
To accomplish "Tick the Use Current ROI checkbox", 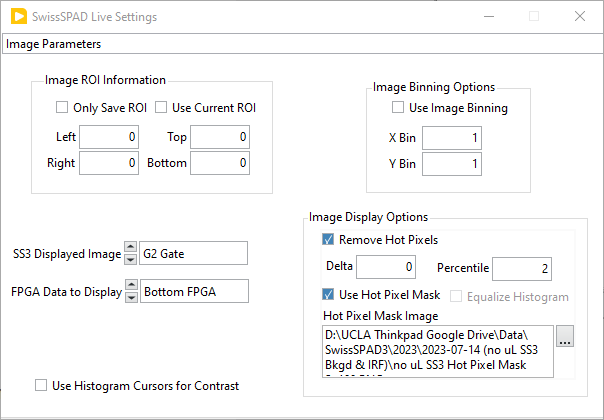I will click(161, 107).
